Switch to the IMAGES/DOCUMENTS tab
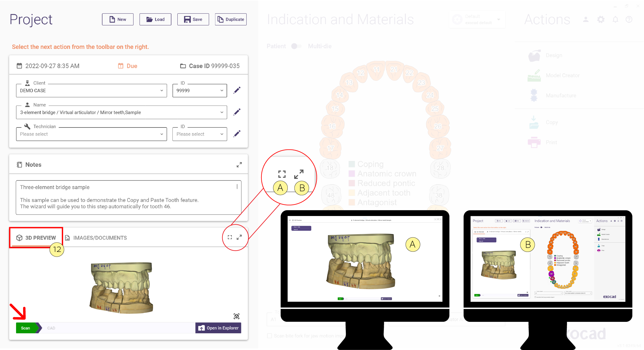The width and height of the screenshot is (644, 350). pos(96,238)
